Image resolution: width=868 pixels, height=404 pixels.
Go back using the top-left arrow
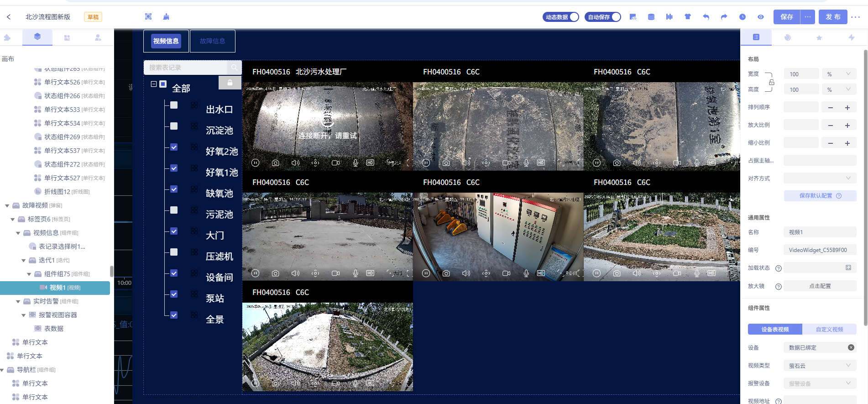click(9, 17)
